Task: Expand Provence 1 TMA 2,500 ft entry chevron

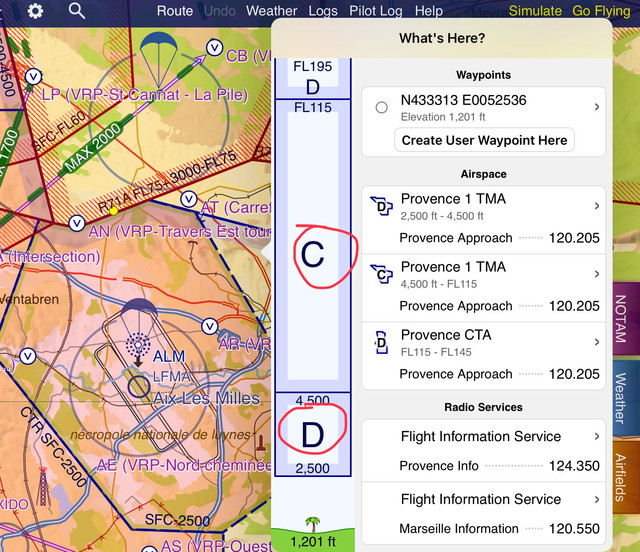Action: [597, 206]
